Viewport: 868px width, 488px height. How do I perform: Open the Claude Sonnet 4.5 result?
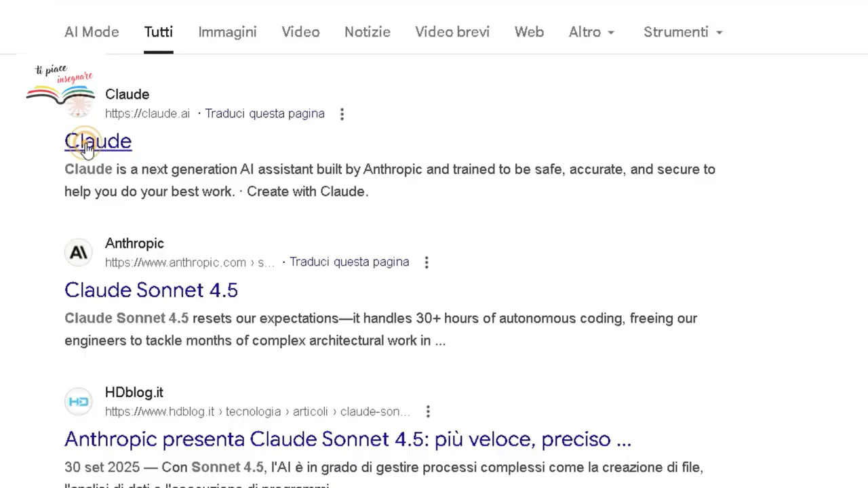(x=151, y=290)
